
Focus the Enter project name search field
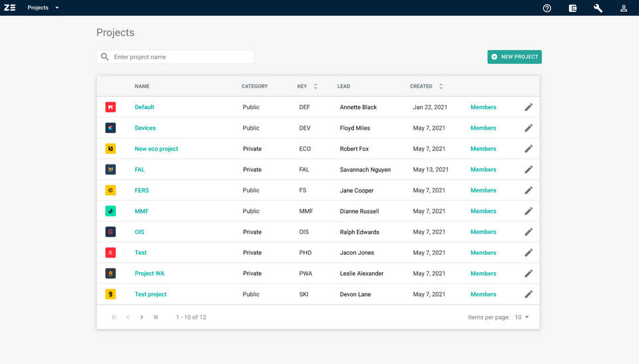[176, 57]
